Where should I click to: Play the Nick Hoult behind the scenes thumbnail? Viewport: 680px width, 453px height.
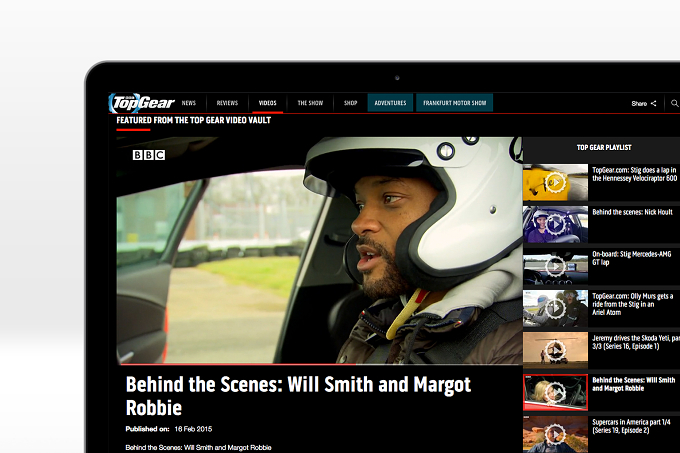pyautogui.click(x=555, y=225)
